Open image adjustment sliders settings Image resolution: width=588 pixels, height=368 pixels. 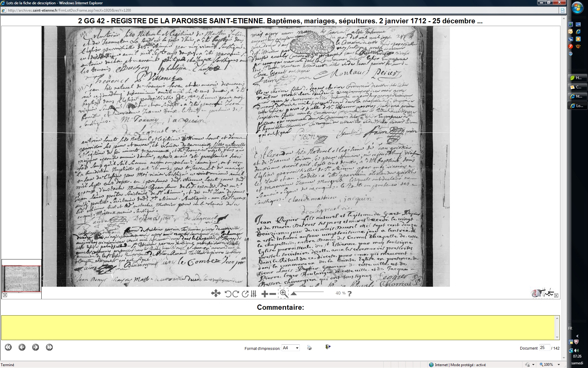tap(254, 294)
